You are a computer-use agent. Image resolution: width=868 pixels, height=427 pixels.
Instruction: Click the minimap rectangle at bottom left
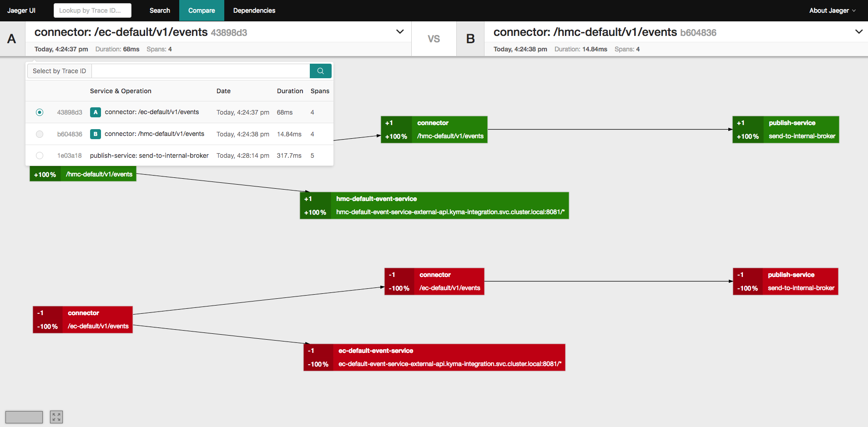tap(24, 417)
